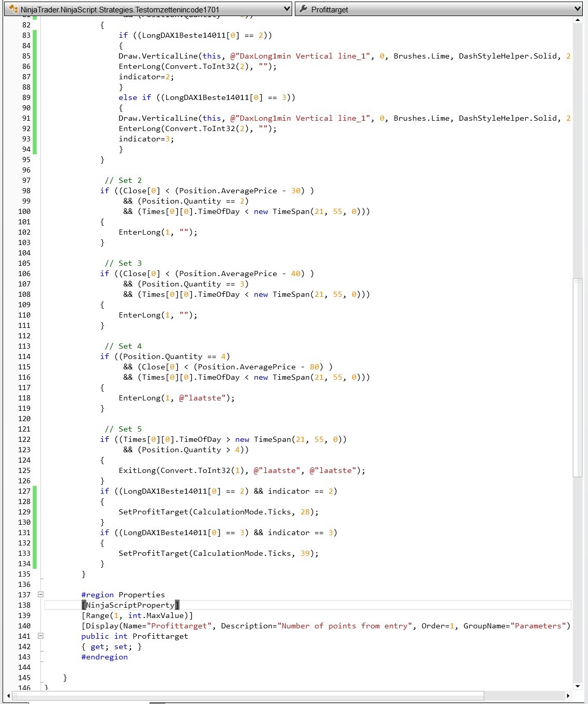588x704 pixels.
Task: Click the Draw.VerticalLine call on line 91
Action: [x=345, y=118]
